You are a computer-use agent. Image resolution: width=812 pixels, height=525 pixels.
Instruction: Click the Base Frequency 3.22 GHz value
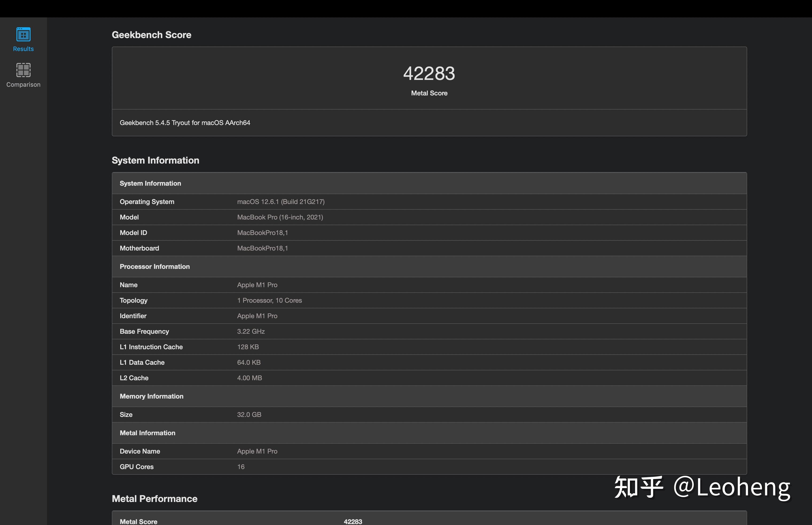(251, 331)
